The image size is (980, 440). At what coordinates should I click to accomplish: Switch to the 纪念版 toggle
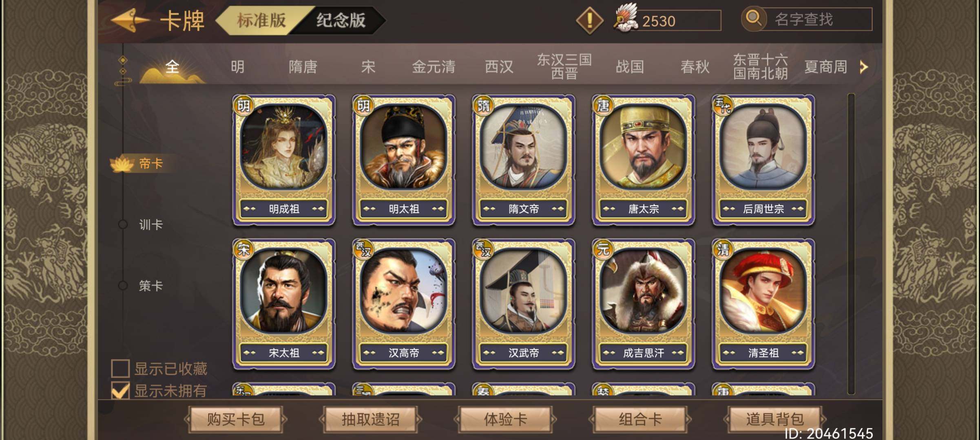(341, 20)
